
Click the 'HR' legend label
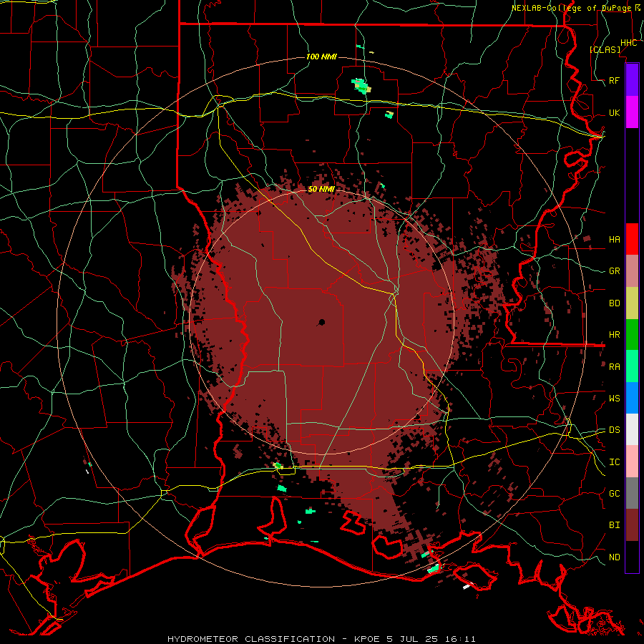pyautogui.click(x=614, y=335)
